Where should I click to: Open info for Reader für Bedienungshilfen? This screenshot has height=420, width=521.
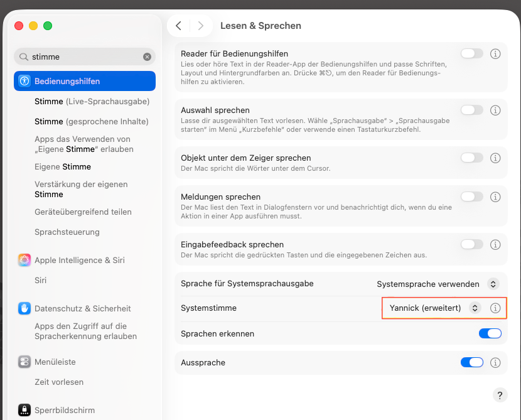[x=495, y=54]
